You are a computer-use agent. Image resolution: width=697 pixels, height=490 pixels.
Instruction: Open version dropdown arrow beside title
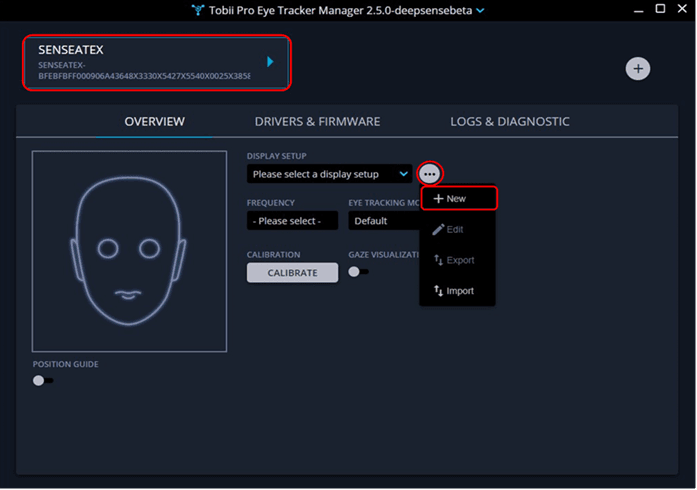point(481,10)
